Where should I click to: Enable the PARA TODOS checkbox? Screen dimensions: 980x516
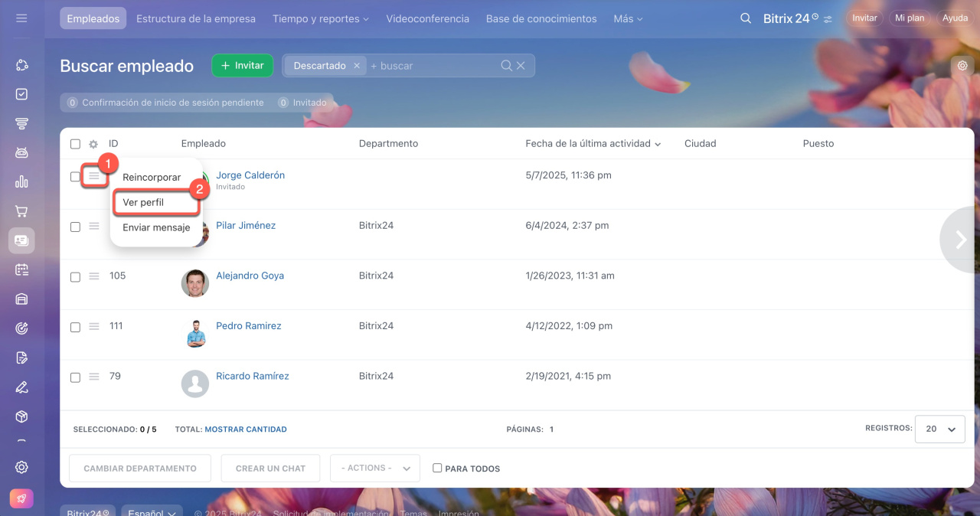(437, 468)
